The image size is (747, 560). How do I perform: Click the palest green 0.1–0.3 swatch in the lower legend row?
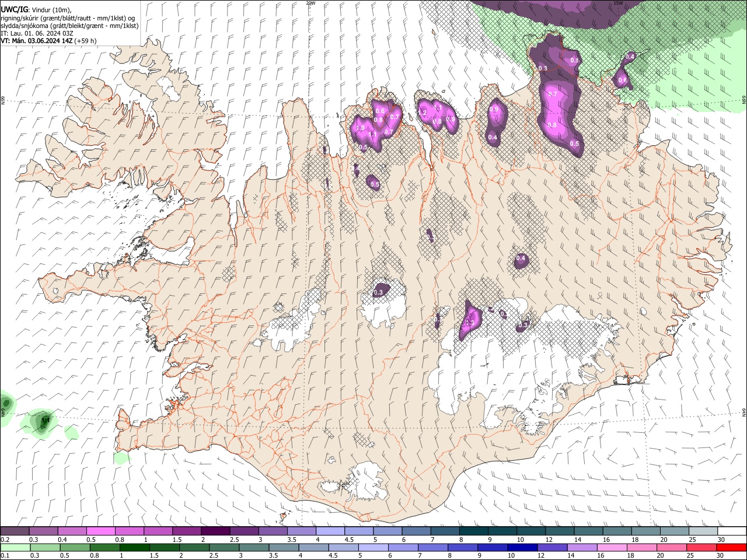15,547
